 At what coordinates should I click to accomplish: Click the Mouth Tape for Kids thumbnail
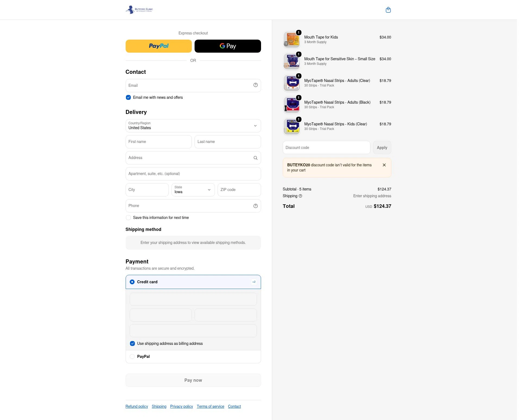tap(291, 40)
